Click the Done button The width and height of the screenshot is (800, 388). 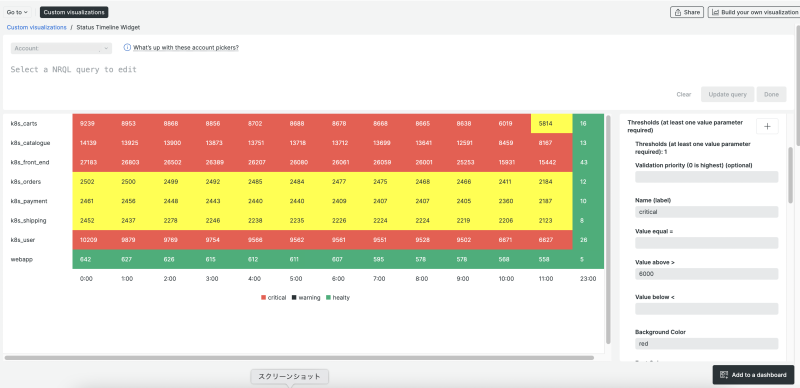click(x=771, y=94)
